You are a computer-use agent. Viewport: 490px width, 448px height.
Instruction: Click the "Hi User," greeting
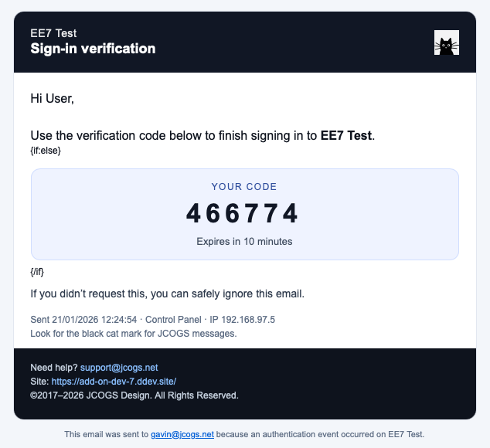click(52, 98)
